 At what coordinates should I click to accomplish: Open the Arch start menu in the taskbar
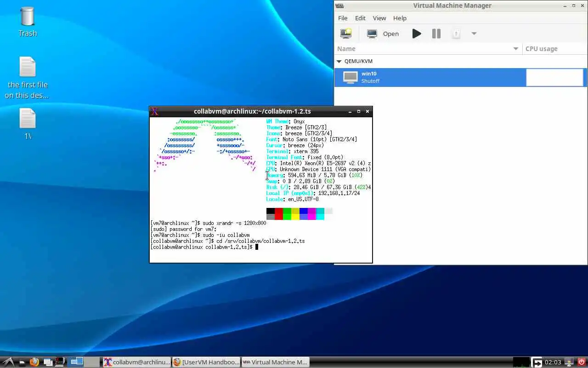[x=8, y=362]
